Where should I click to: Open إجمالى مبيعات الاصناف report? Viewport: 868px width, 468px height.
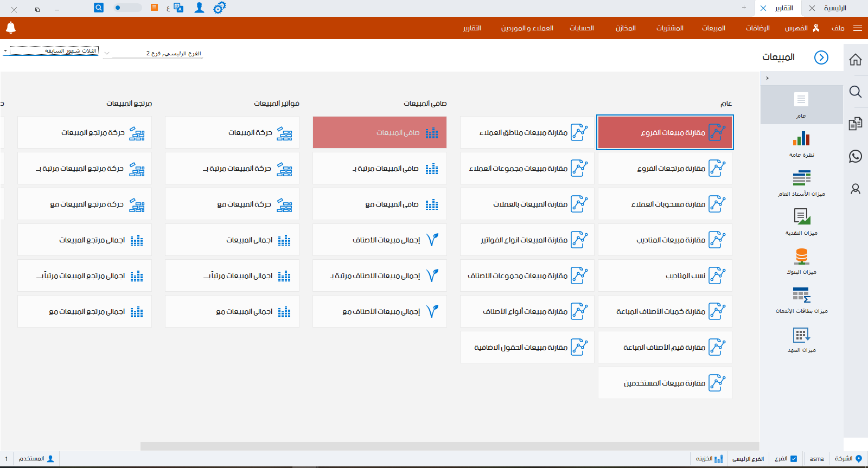pos(380,240)
